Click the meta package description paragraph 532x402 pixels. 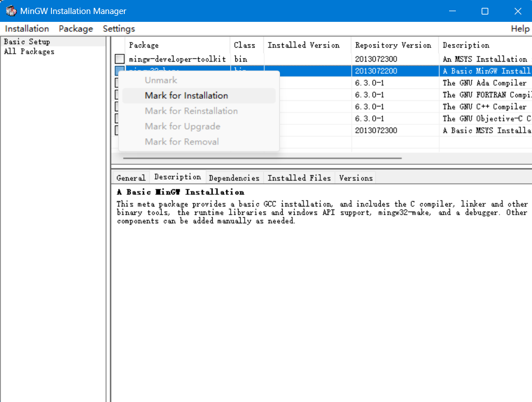[323, 213]
